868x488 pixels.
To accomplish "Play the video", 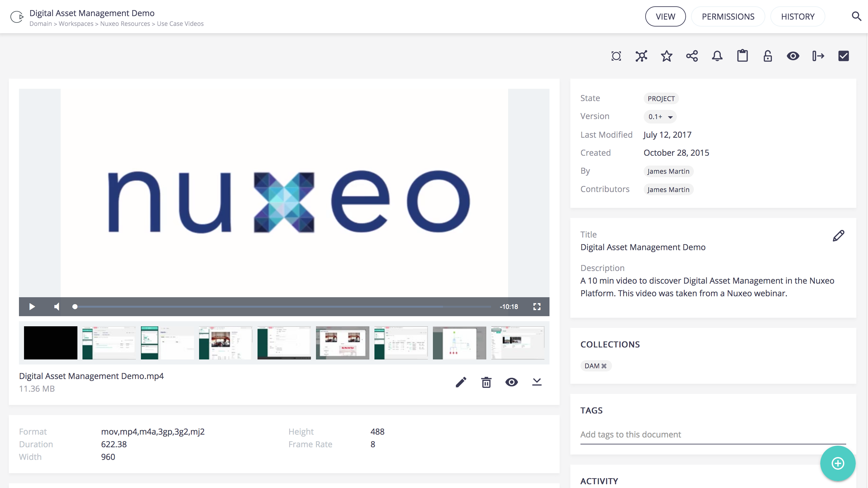I will [32, 306].
